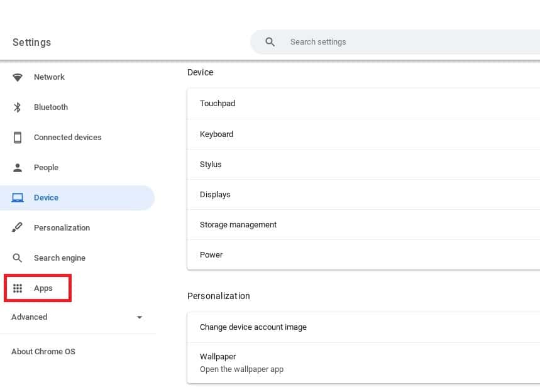The width and height of the screenshot is (540, 392).
Task: Click the Device laptop icon
Action: (18, 198)
